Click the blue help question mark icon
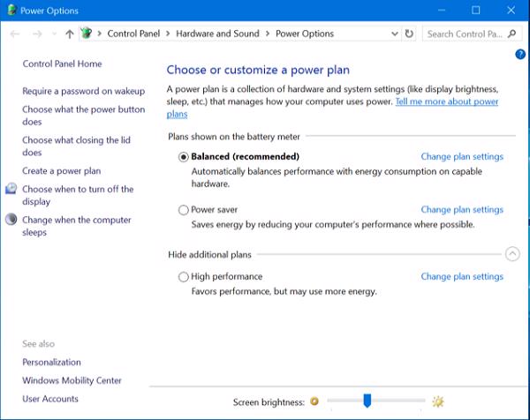Image resolution: width=530 pixels, height=420 pixels. click(x=520, y=55)
